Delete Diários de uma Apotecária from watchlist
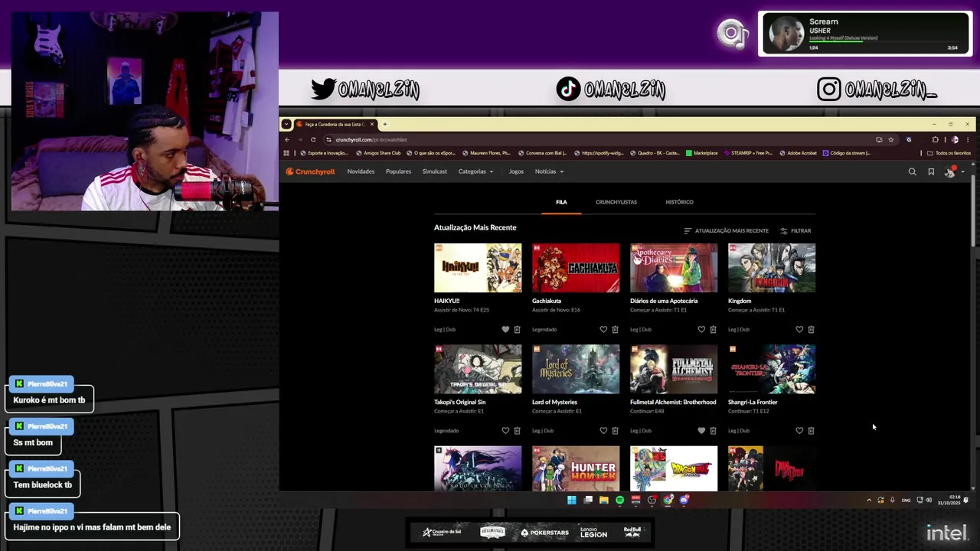Screen dimensions: 980x551 point(713,329)
